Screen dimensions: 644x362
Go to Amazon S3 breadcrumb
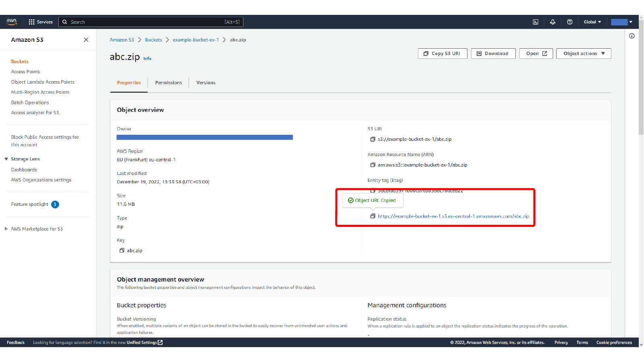click(122, 40)
